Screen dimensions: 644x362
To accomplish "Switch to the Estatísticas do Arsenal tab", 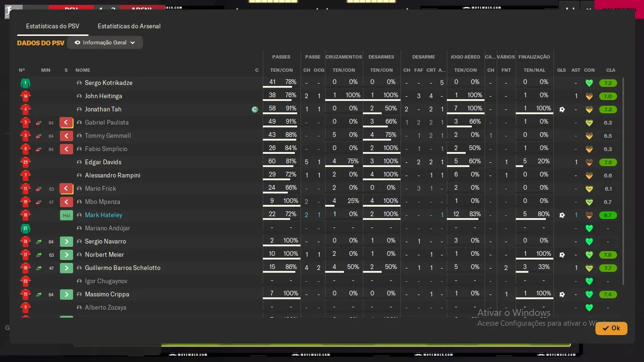I will [129, 26].
